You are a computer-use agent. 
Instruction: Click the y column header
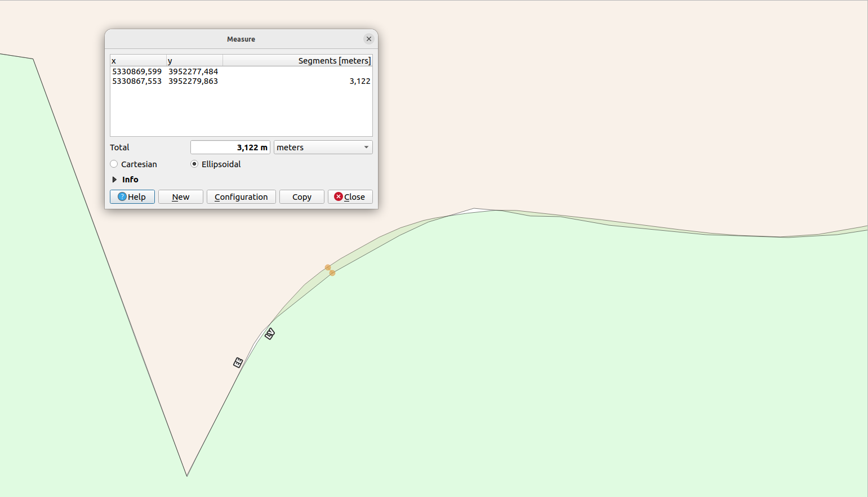[194, 61]
